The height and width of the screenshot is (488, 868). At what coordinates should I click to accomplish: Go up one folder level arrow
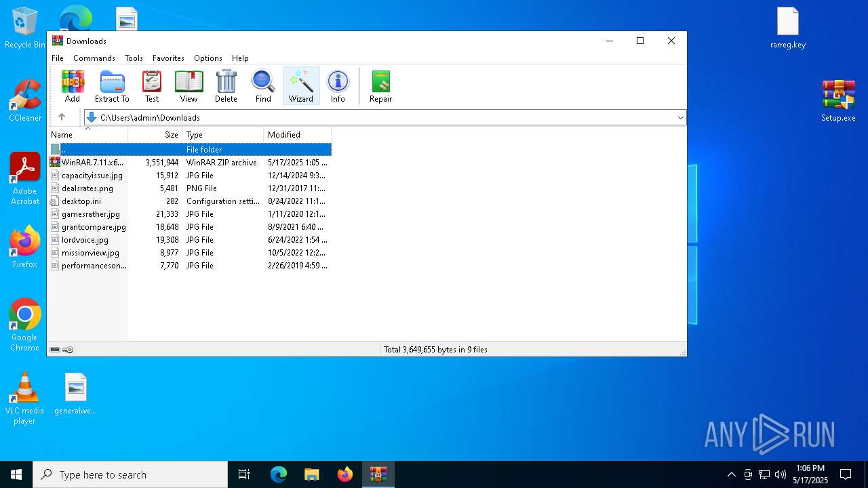pos(62,117)
